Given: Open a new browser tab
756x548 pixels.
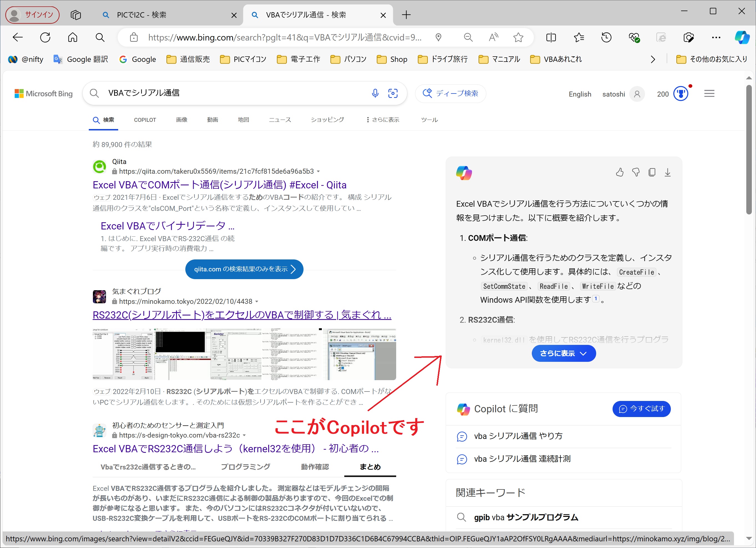Looking at the screenshot, I should click(406, 15).
